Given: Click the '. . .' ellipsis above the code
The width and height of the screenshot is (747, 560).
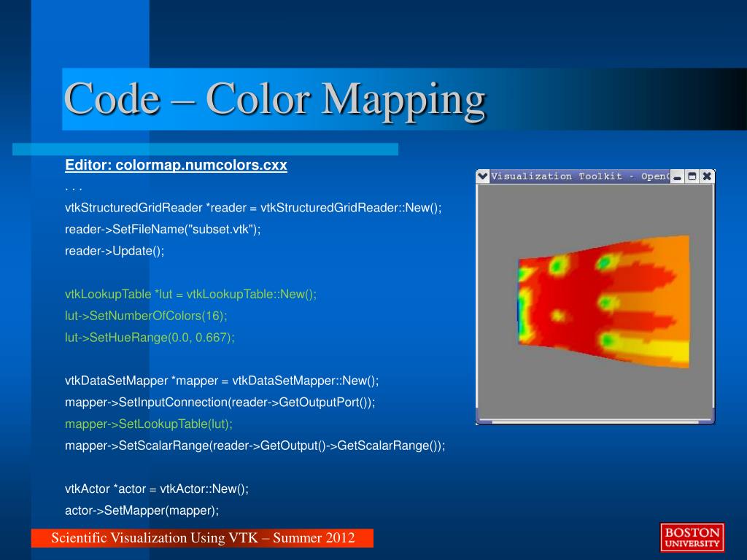Looking at the screenshot, I should click(74, 189).
